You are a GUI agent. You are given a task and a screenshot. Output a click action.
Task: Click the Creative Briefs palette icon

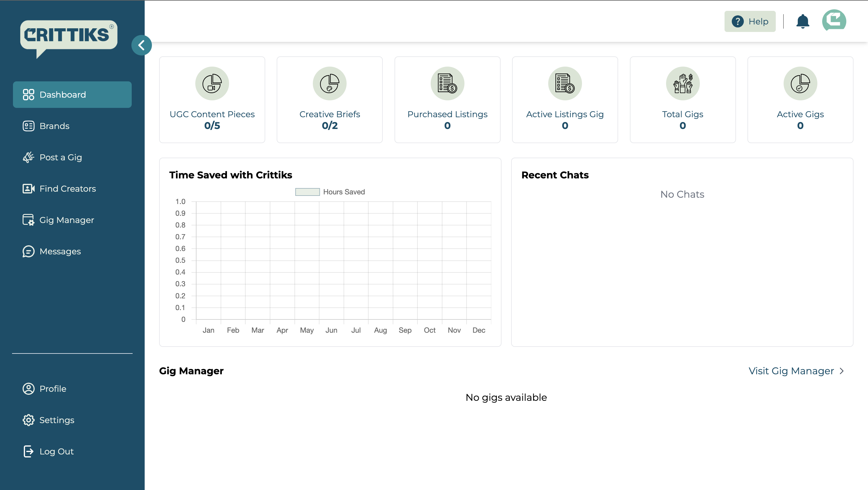[x=329, y=83]
